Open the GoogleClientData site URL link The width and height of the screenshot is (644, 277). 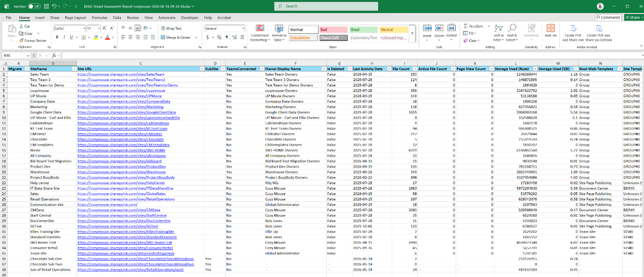(x=127, y=112)
